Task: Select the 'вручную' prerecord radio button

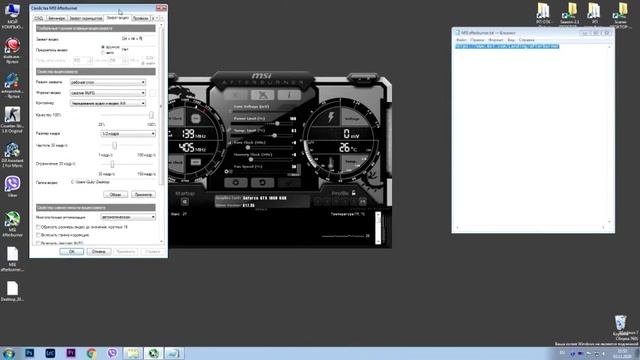Action: (x=103, y=47)
